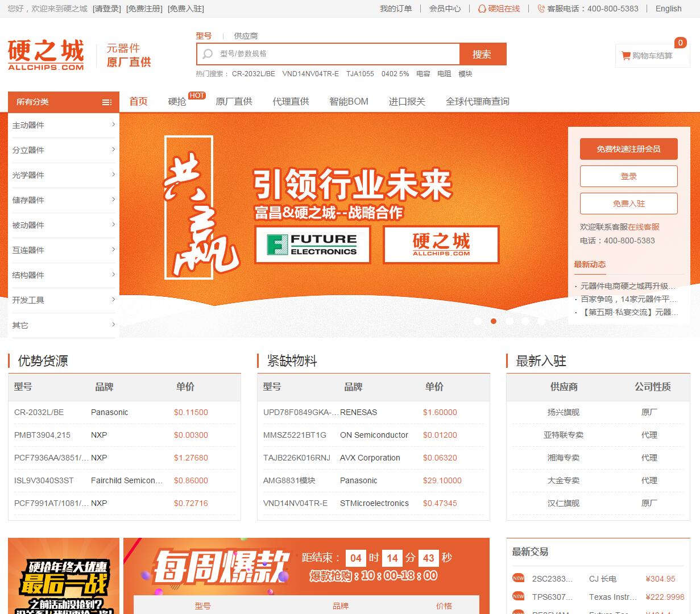Screen dimensions: 700x614
Task: Click hot search term TJA1055
Action: click(x=360, y=74)
